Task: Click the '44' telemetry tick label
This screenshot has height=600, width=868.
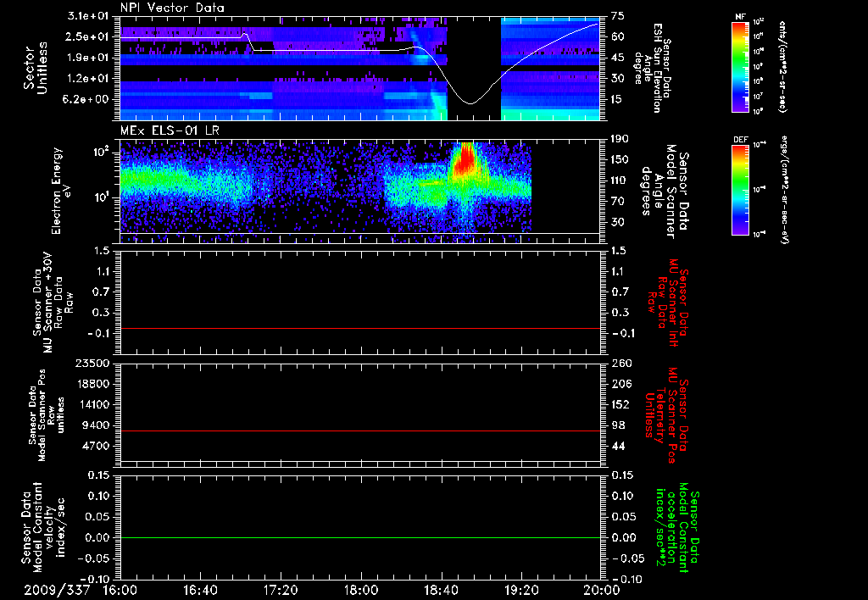Action: click(618, 446)
